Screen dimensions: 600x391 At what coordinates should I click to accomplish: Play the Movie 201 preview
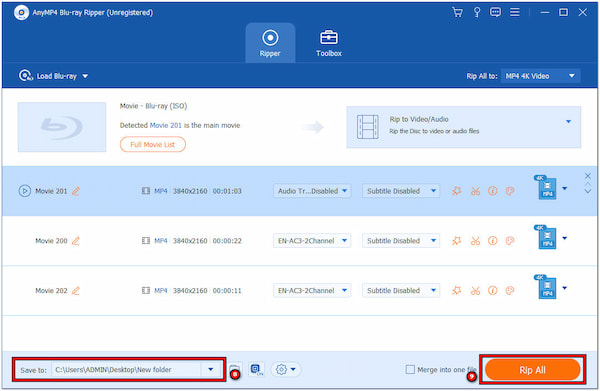point(24,191)
